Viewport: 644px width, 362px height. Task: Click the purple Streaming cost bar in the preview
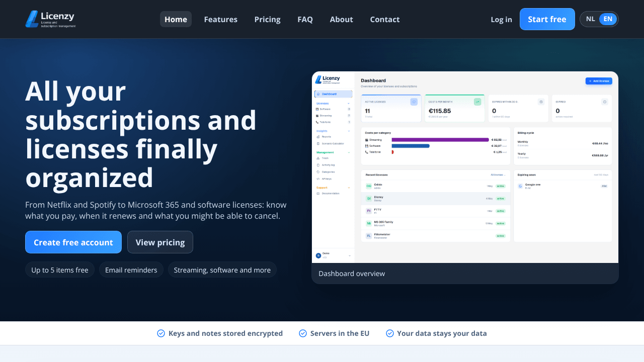(x=440, y=140)
